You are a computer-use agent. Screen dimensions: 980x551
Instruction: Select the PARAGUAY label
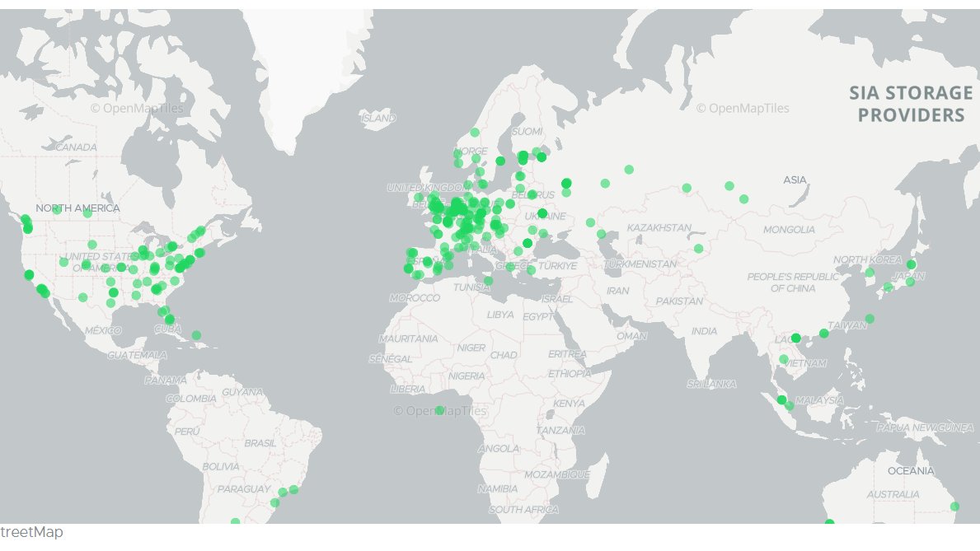(244, 489)
